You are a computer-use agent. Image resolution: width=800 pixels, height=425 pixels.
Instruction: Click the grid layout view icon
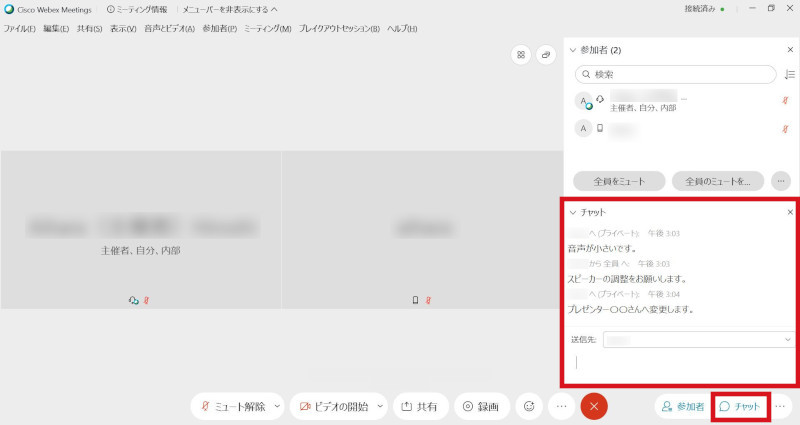point(520,55)
